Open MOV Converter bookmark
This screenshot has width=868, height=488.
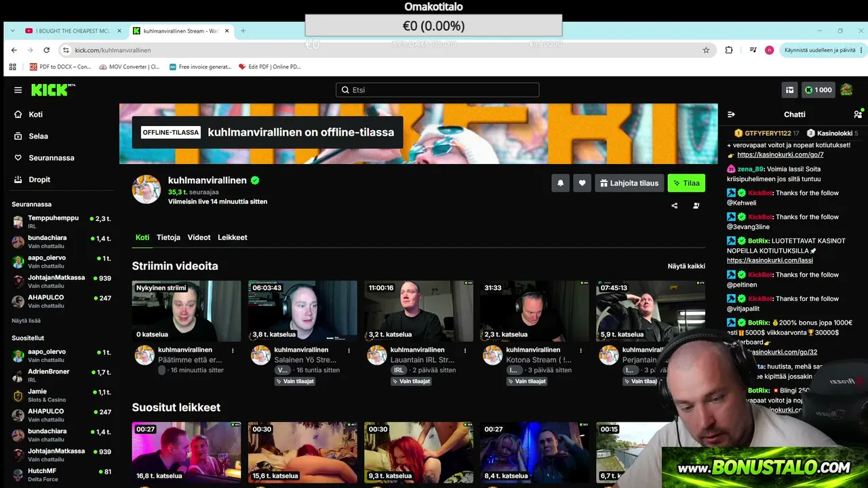pyautogui.click(x=130, y=66)
